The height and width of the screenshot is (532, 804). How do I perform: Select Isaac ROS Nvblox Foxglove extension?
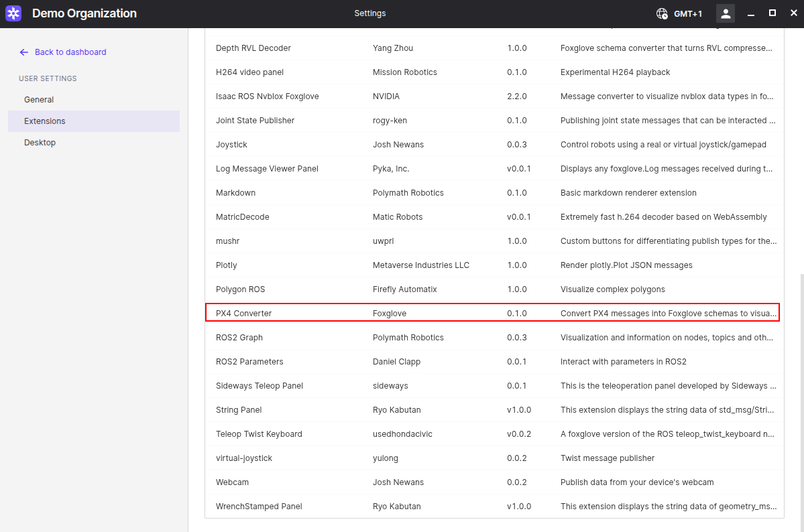point(494,96)
